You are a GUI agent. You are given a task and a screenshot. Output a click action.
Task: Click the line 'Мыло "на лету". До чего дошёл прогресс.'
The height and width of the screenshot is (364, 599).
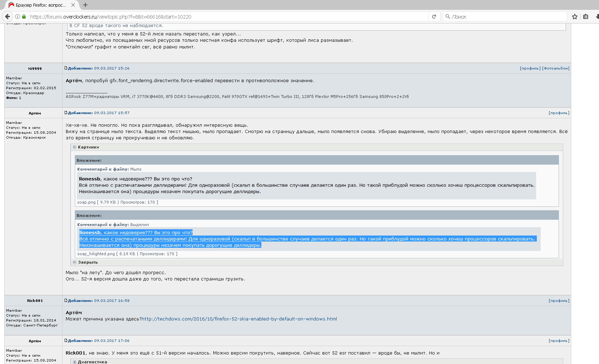pyautogui.click(x=116, y=273)
